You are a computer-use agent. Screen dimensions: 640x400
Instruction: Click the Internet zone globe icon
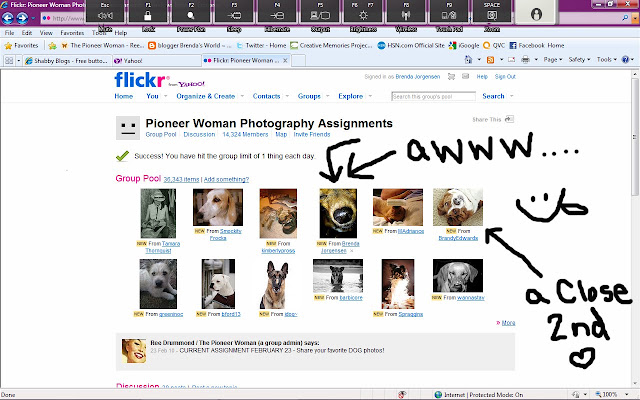(438, 394)
